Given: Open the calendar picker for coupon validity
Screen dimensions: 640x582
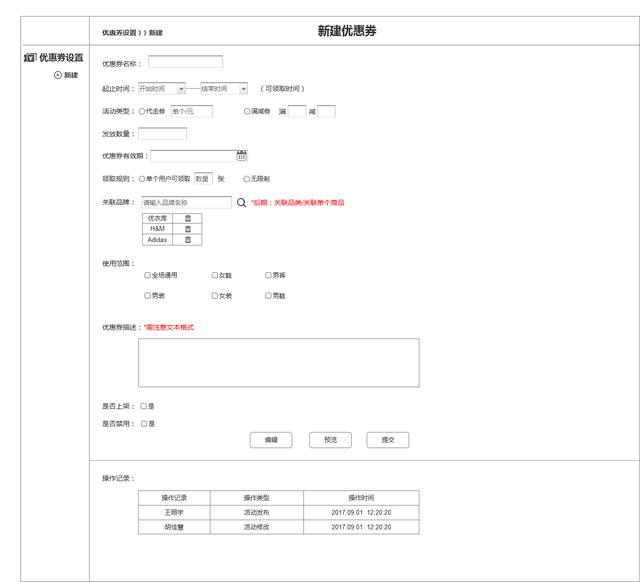Looking at the screenshot, I should (241, 156).
